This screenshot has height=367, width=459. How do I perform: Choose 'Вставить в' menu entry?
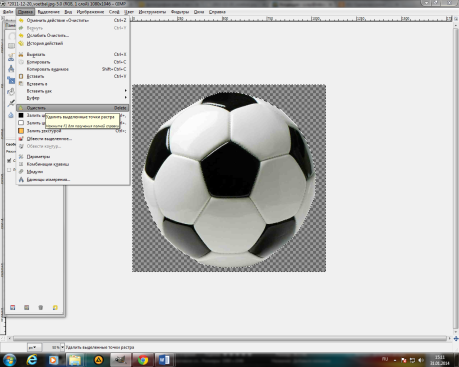[x=73, y=84]
